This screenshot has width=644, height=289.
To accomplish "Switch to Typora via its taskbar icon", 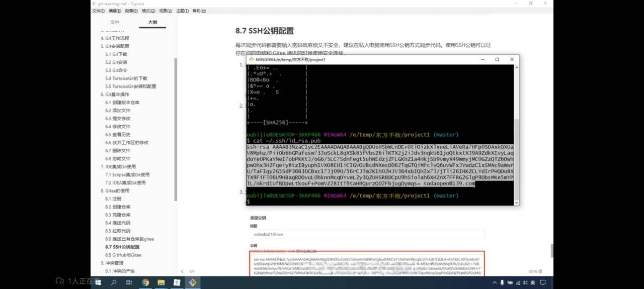I will point(177,282).
